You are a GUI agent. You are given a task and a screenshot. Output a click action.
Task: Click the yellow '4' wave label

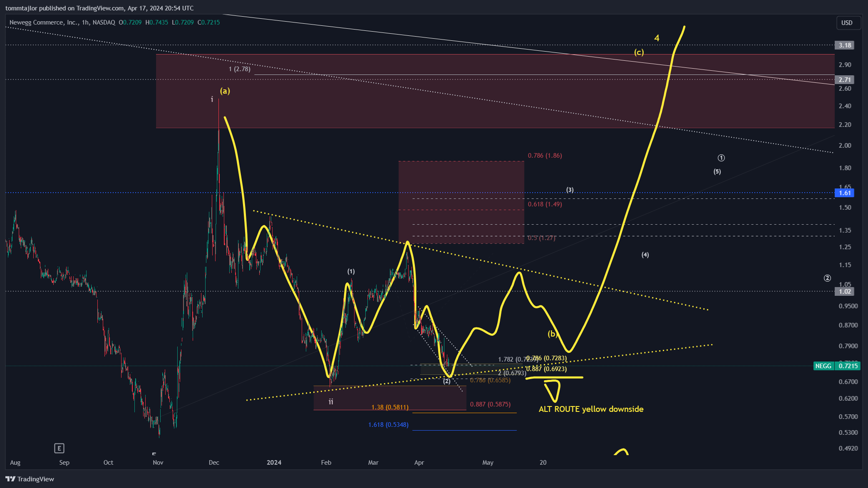click(x=657, y=38)
